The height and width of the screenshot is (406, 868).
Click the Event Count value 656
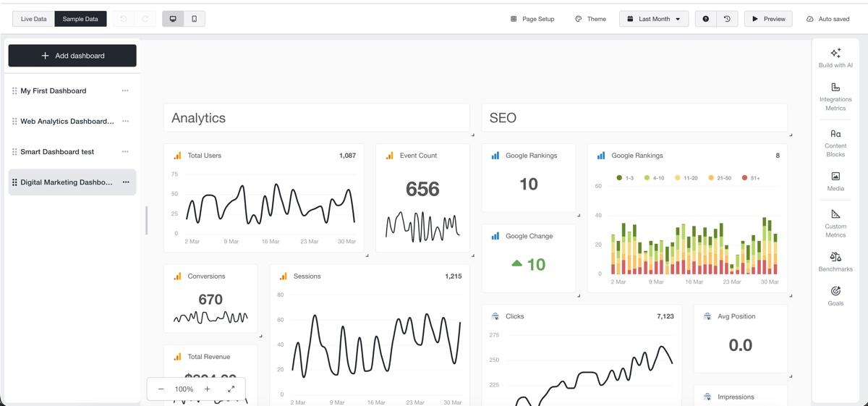point(422,189)
